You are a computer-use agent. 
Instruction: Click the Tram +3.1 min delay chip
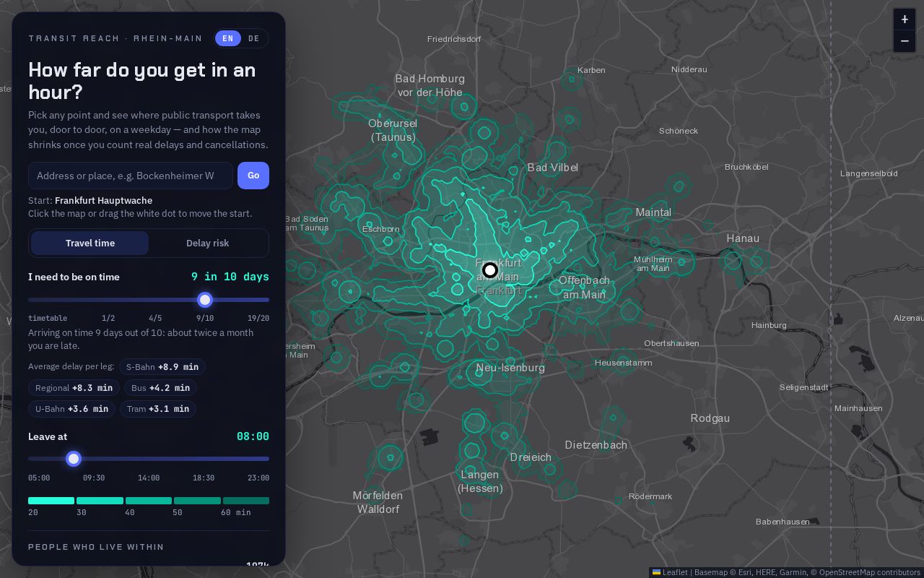tap(158, 409)
